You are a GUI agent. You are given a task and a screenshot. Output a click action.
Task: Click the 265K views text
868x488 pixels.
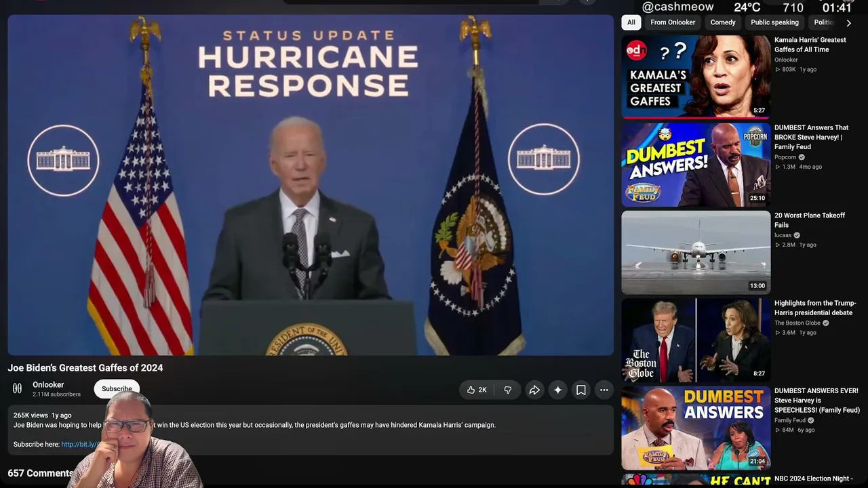pyautogui.click(x=31, y=415)
